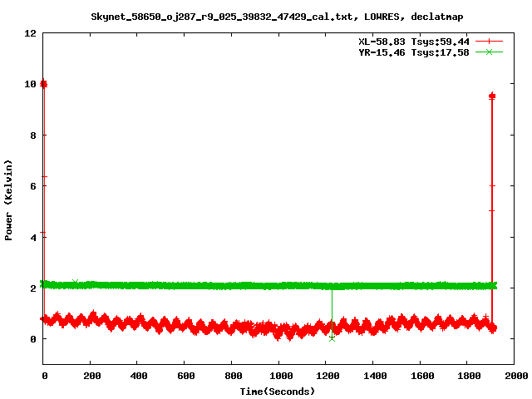
Task: Click the y-axis value 12
Action: pyautogui.click(x=30, y=33)
